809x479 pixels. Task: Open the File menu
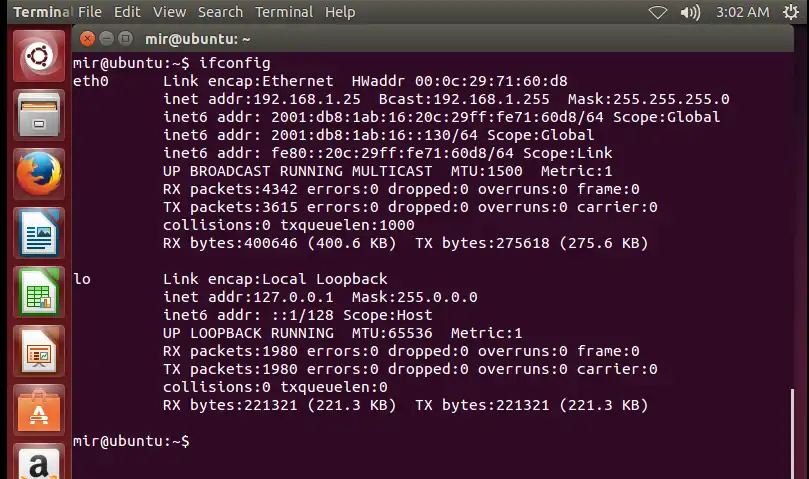pyautogui.click(x=90, y=12)
